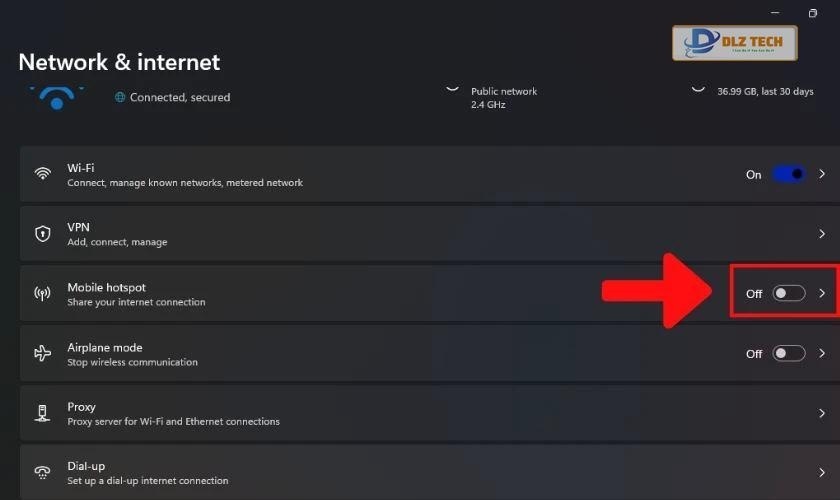
Task: Open the Proxy settings row
Action: click(420, 413)
